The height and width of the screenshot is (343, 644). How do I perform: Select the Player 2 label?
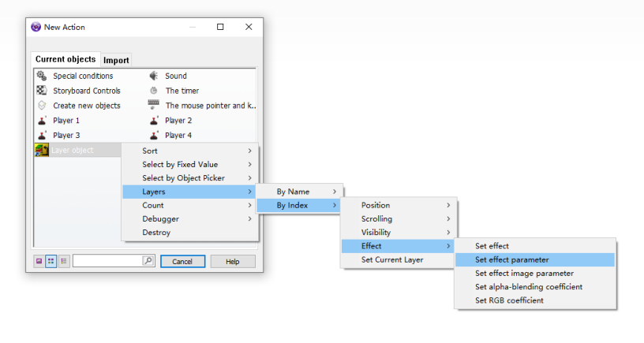click(178, 120)
